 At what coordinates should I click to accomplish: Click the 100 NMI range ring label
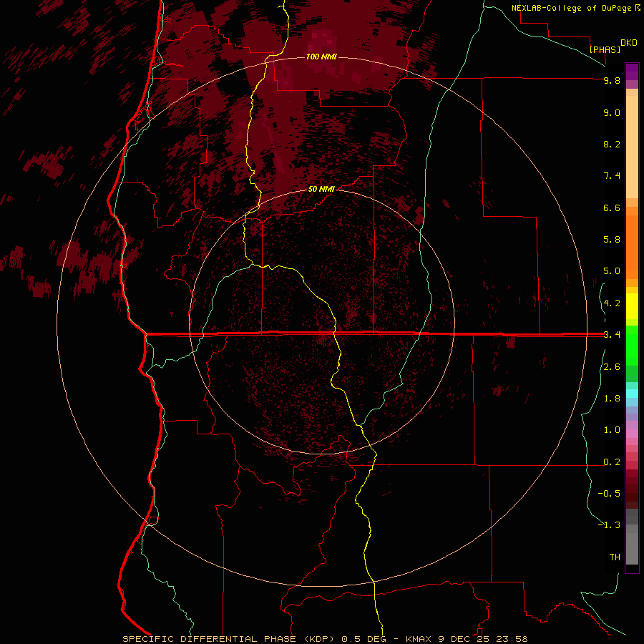tap(321, 57)
